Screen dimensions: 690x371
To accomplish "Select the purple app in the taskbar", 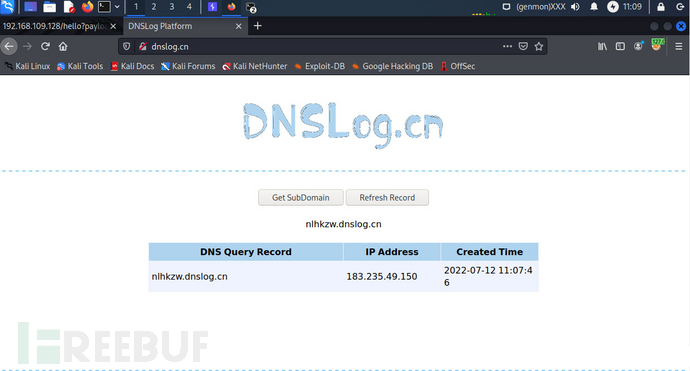I will click(213, 7).
